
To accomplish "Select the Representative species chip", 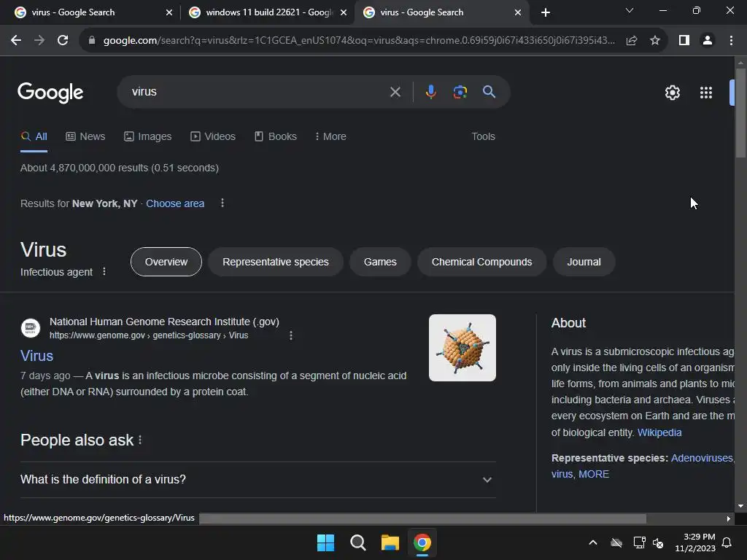I will [x=275, y=262].
